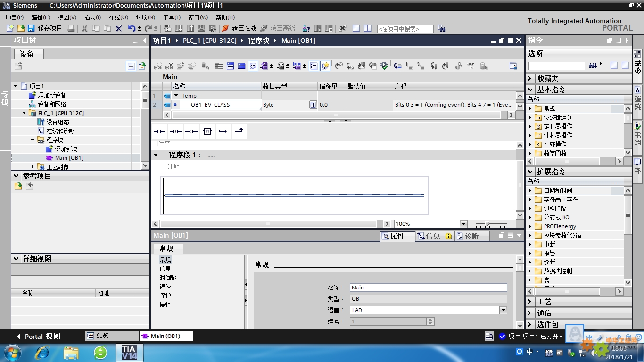Click the redo arrow icon
Viewport: 644px width, 362px height.
click(148, 28)
